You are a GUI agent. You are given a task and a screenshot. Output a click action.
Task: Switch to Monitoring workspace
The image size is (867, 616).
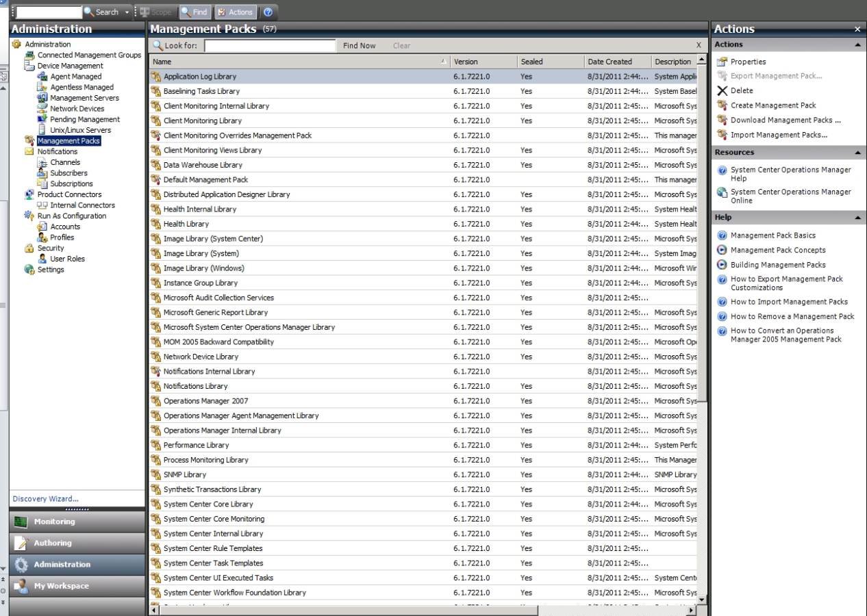tap(77, 522)
